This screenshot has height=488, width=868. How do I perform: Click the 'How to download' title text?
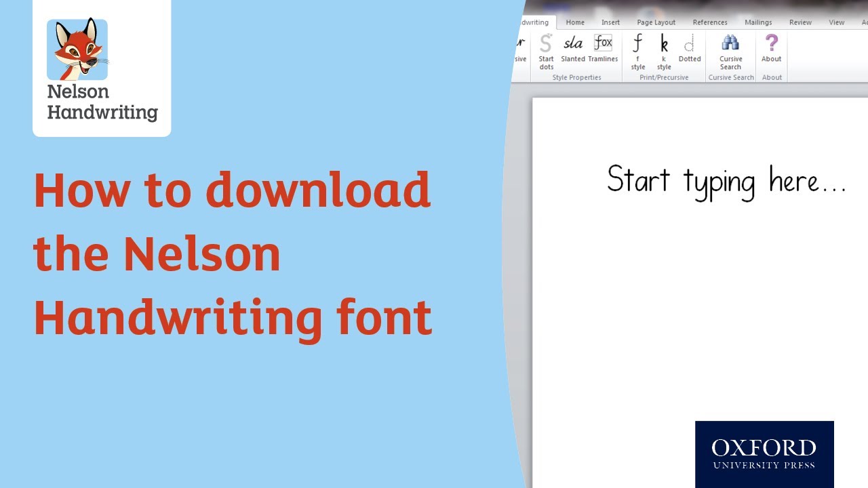pos(231,190)
